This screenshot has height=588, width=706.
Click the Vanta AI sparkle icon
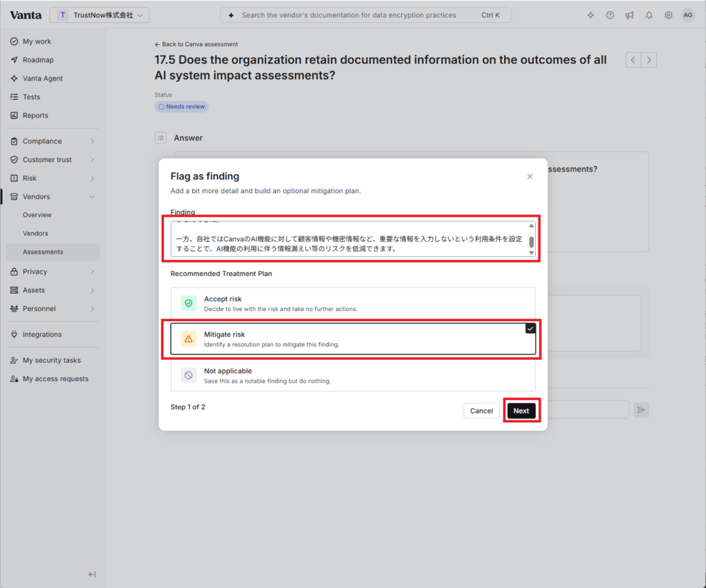(590, 15)
